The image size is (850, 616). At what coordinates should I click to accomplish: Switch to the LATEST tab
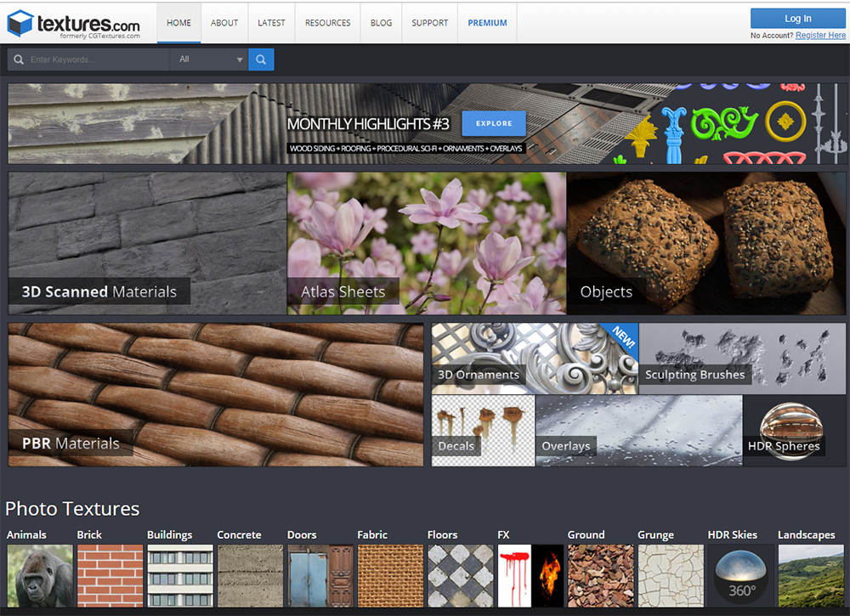click(x=271, y=23)
